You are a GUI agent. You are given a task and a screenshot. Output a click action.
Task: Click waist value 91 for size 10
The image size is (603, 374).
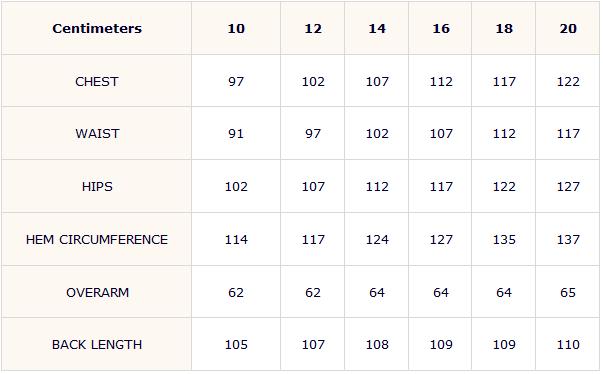(236, 134)
